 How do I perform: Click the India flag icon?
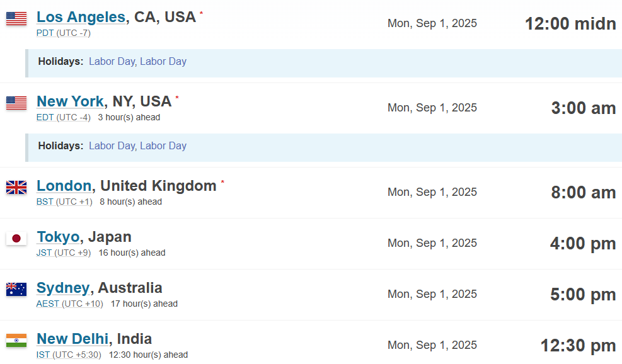coord(16,340)
